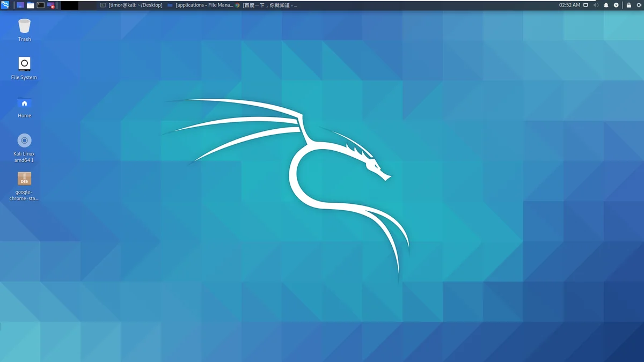Click the "google-chrome-sta..." label text
The image size is (644, 362).
[x=24, y=195]
